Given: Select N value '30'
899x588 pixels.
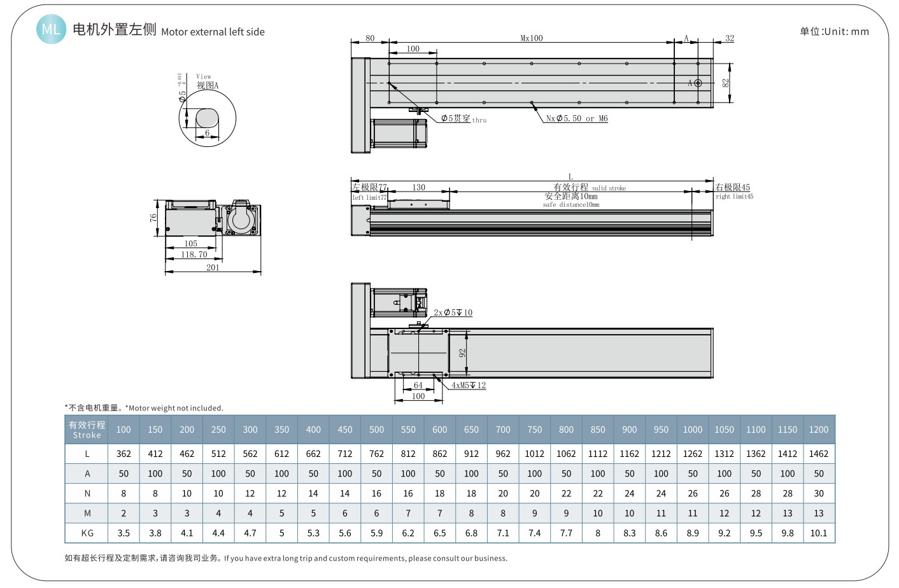Looking at the screenshot, I should tap(819, 493).
